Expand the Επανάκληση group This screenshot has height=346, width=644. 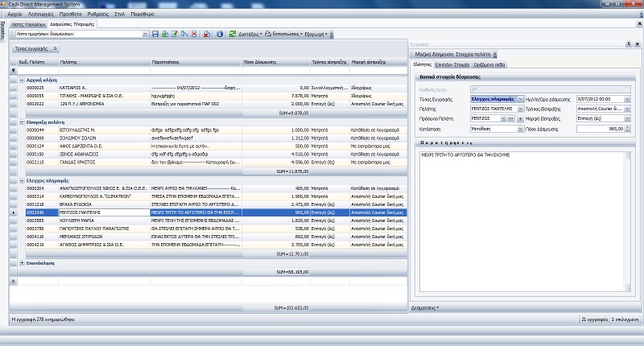pyautogui.click(x=23, y=263)
